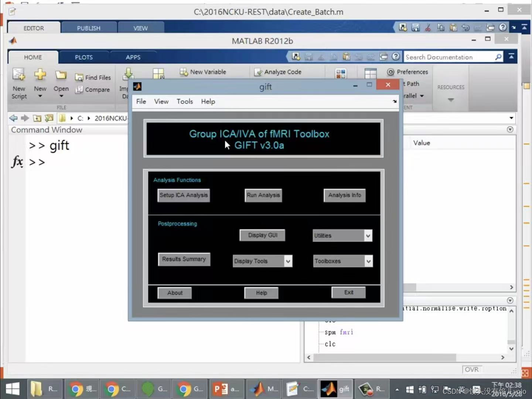532x399 pixels.
Task: Launch the Display GUI
Action: [263, 235]
